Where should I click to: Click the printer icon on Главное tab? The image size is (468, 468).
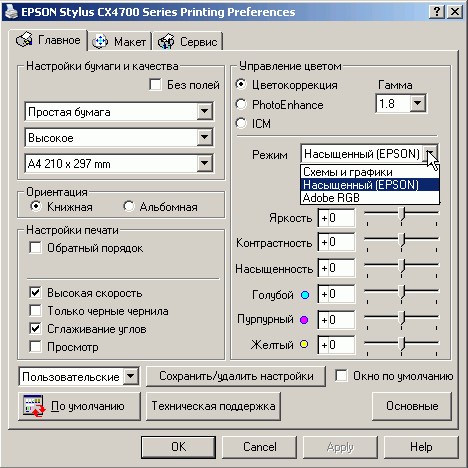(x=24, y=40)
